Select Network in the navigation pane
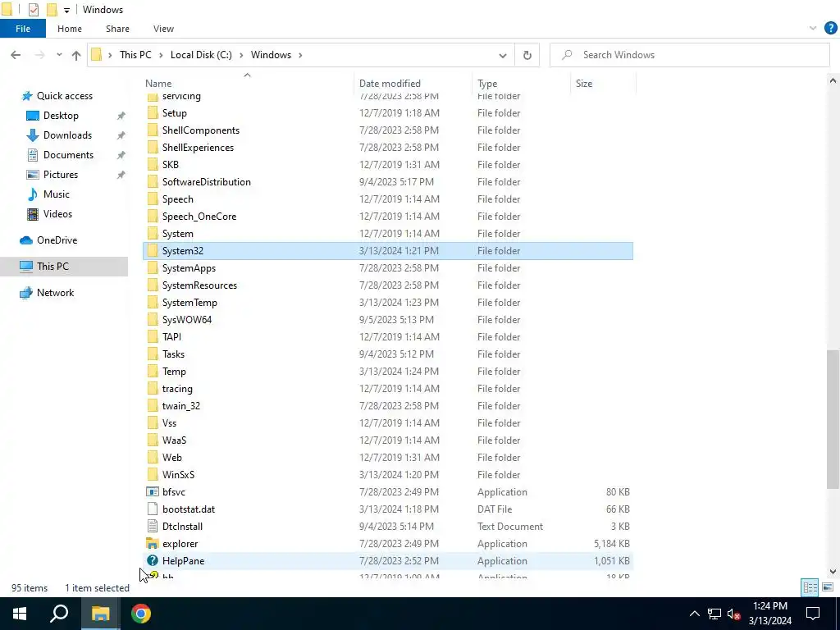 55,293
